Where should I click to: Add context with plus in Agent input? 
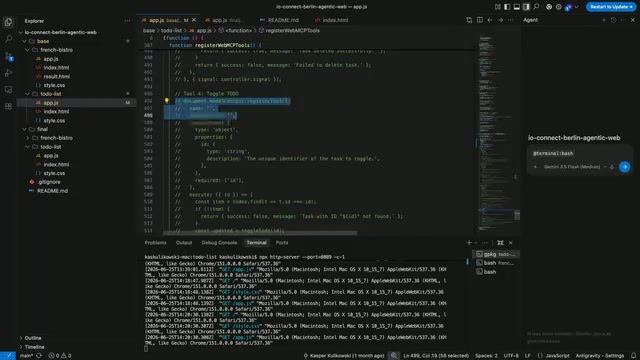[535, 167]
